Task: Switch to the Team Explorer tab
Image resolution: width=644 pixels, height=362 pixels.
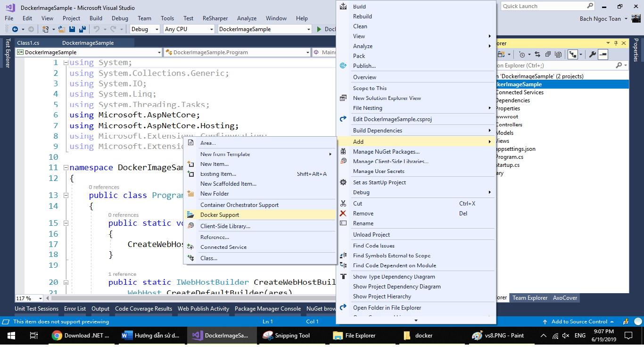Action: click(x=529, y=298)
